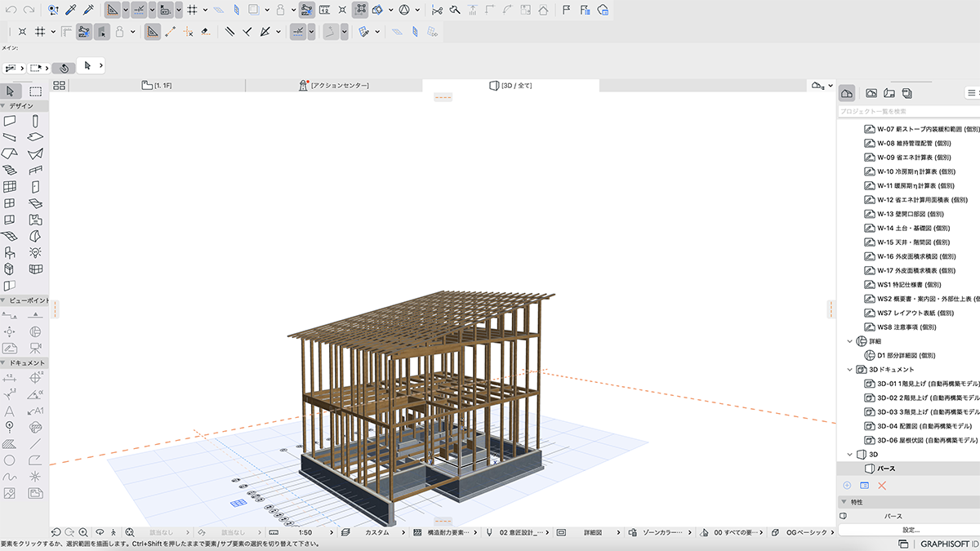Select the Text tool in Document section
The width and height of the screenshot is (980, 551).
coord(10,411)
